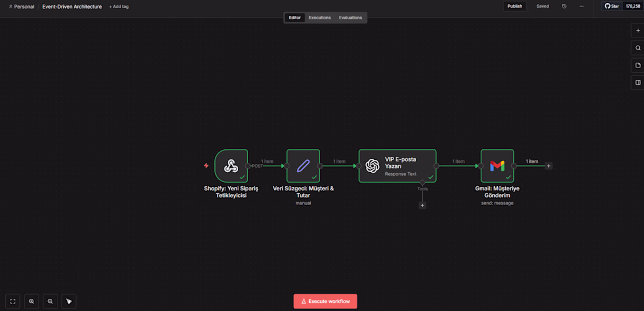This screenshot has height=311, width=644.
Task: Open the VIP E-posta Yazarı OpenAI node
Action: (x=397, y=166)
